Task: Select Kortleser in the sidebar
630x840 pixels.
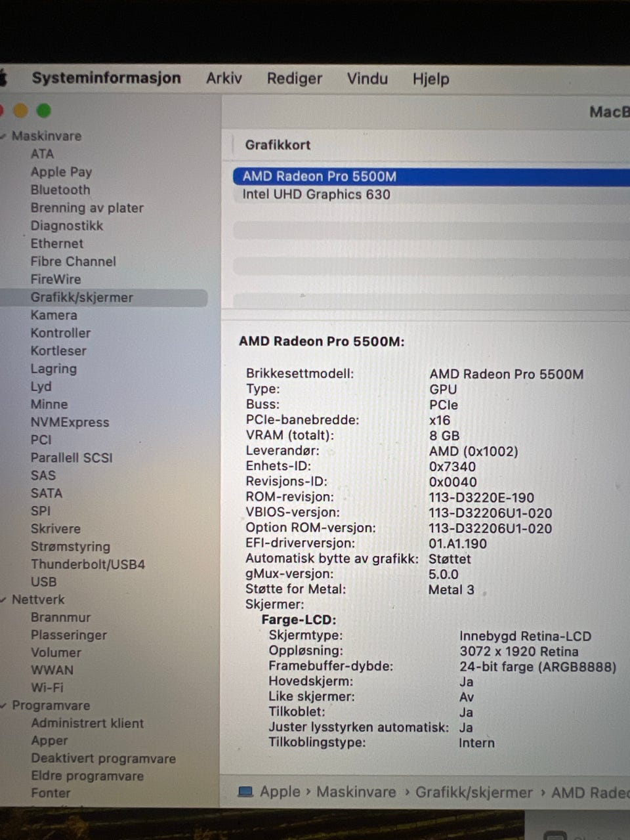Action: click(58, 350)
